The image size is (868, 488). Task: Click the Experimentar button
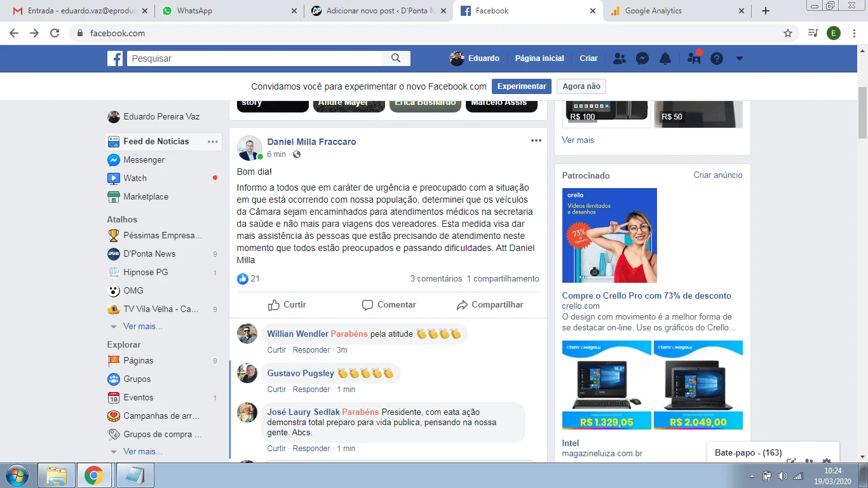(x=522, y=86)
